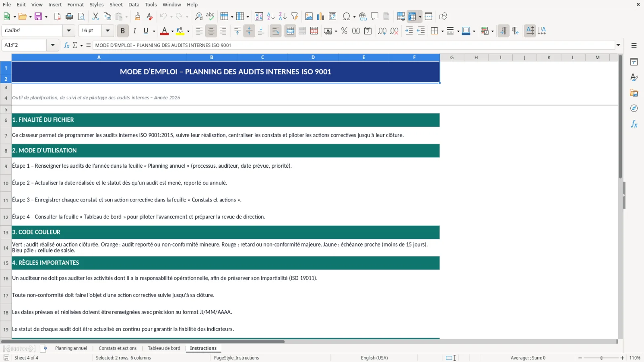The width and height of the screenshot is (644, 362).
Task: Insert a pivot table
Action: [332, 16]
